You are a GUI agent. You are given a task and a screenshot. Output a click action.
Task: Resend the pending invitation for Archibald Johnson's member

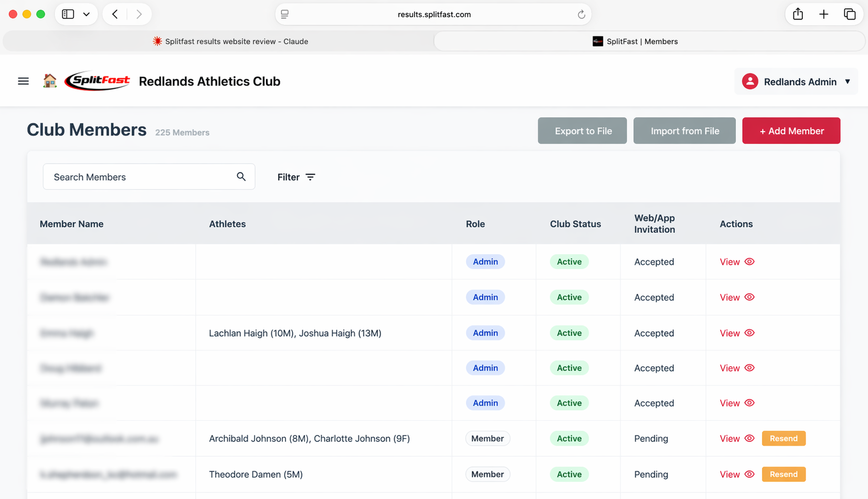(784, 438)
